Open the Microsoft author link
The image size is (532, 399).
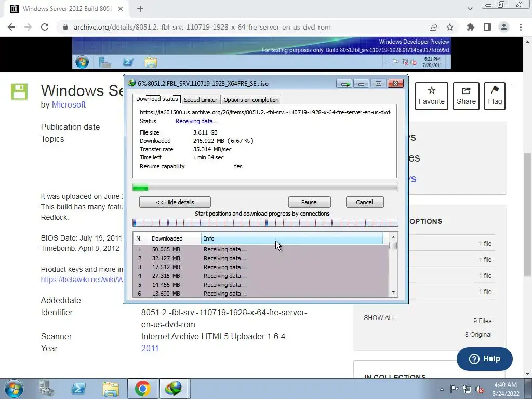pyautogui.click(x=69, y=104)
